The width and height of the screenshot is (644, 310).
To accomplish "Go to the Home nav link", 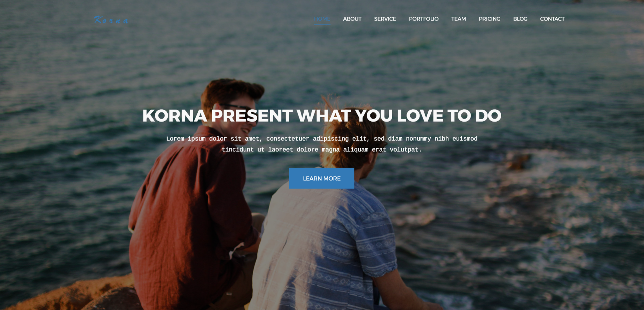I will (322, 19).
